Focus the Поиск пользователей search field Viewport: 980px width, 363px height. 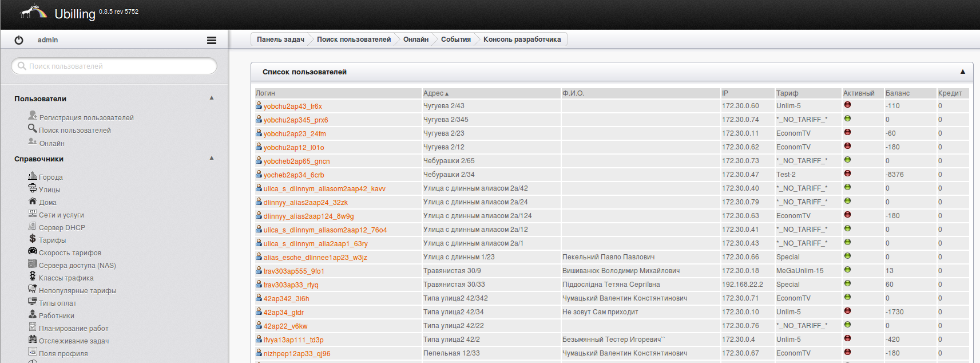[114, 66]
